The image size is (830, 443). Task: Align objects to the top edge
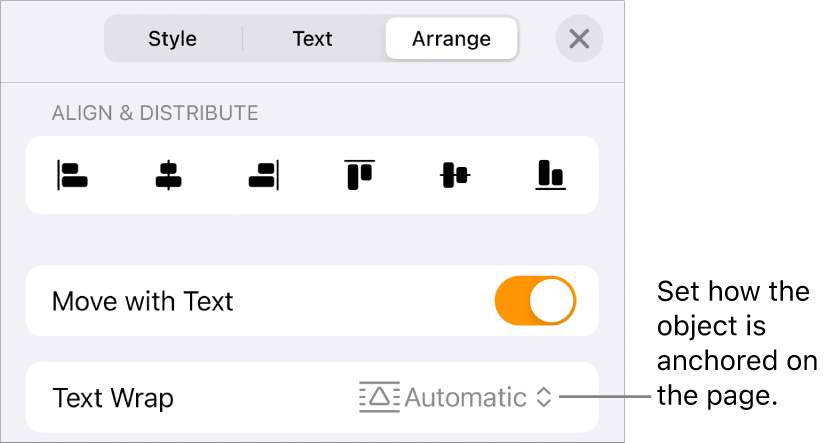coord(360,175)
